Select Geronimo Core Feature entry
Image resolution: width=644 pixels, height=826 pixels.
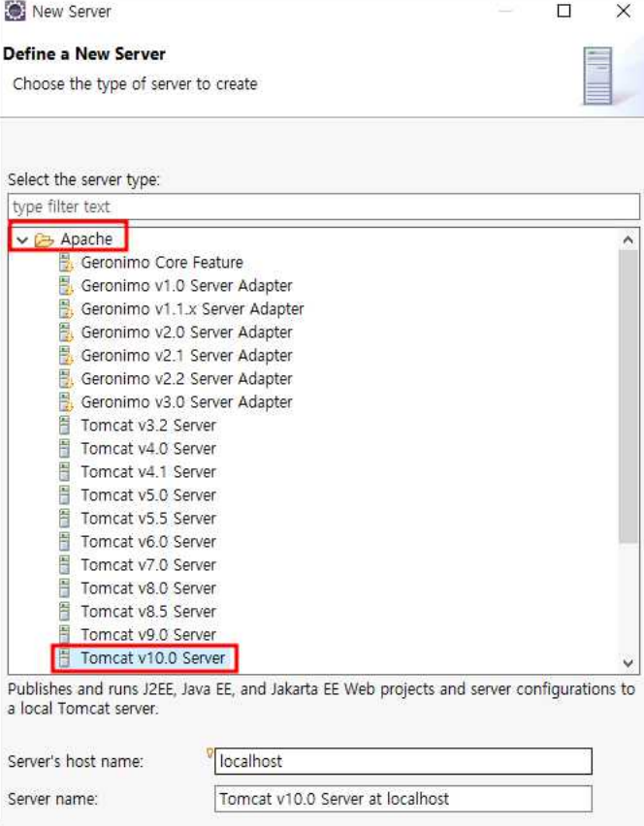(162, 263)
